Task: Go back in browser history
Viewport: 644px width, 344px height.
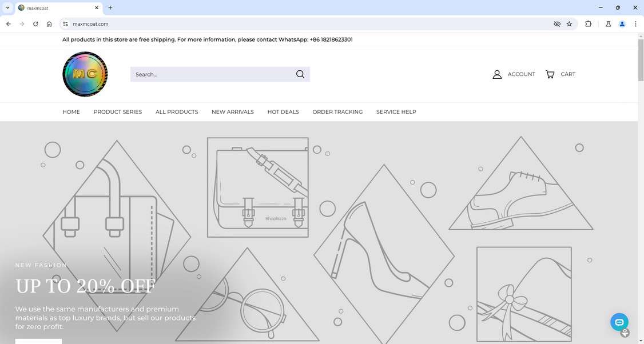Action: point(9,24)
